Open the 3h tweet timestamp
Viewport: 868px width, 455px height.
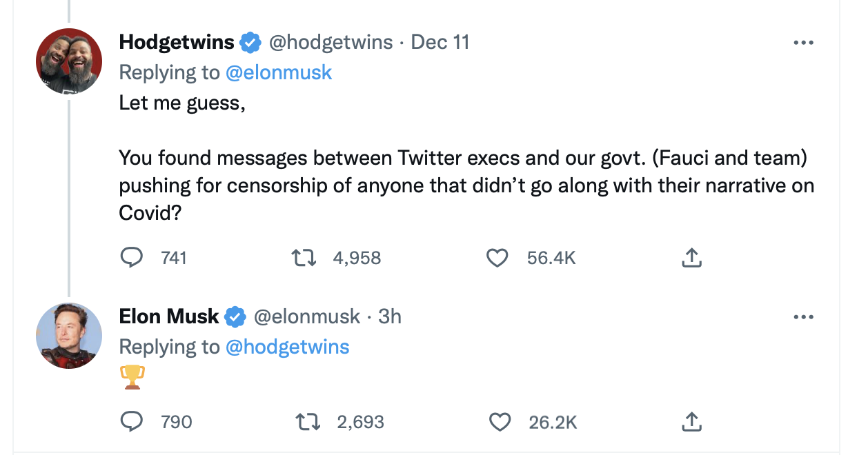(390, 316)
